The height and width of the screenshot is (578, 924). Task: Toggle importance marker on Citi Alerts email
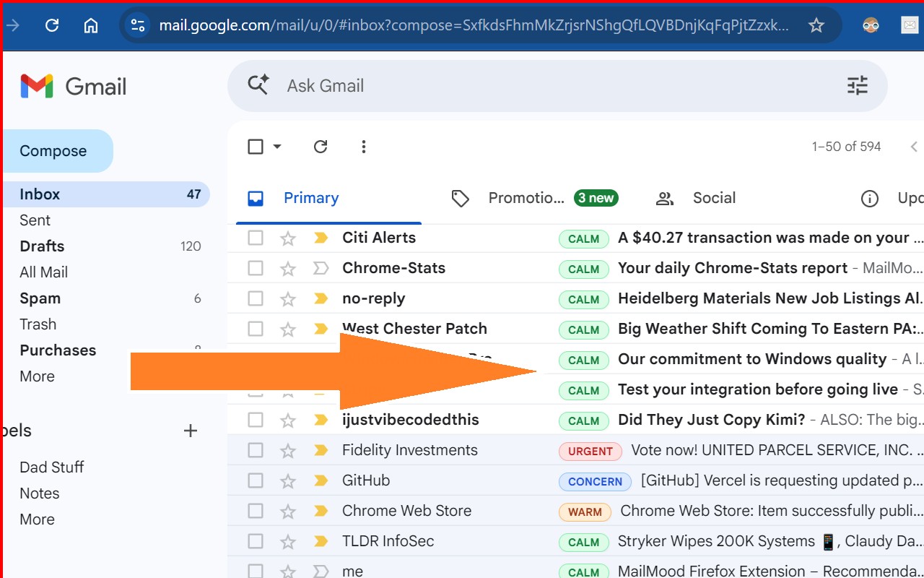(321, 238)
